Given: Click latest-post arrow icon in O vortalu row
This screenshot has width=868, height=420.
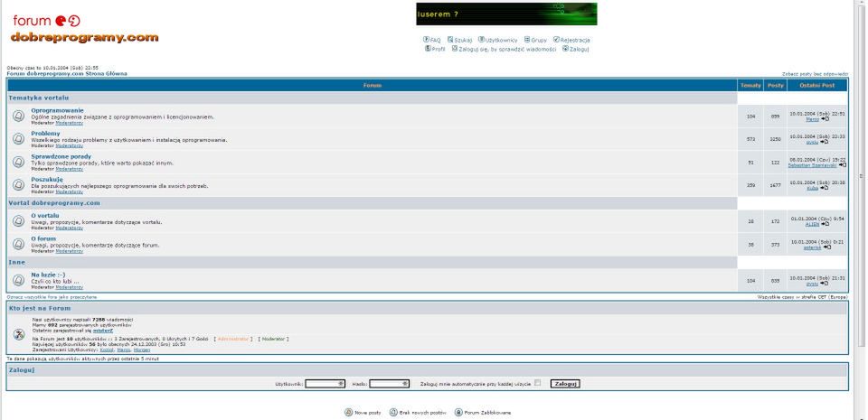Looking at the screenshot, I should click(x=825, y=224).
